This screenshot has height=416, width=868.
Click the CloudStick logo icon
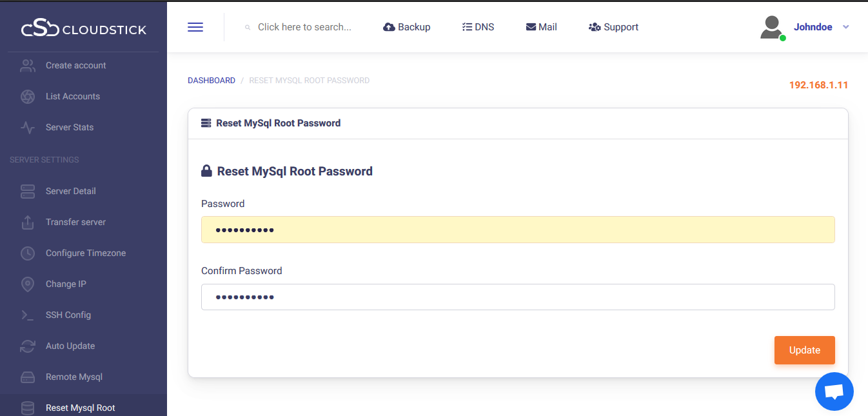coord(40,29)
